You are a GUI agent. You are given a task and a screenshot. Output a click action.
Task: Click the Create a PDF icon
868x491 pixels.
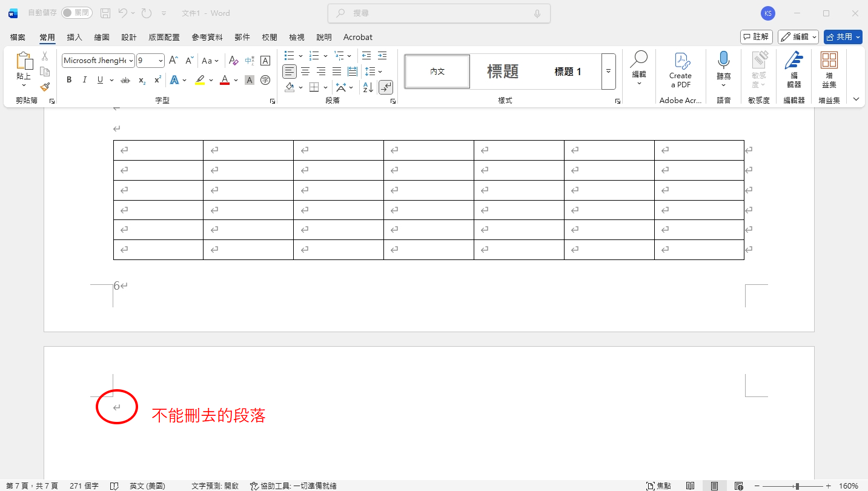coord(680,68)
